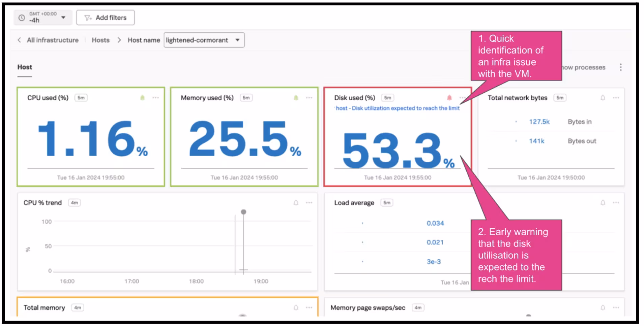
Task: Open the more options menu on CPU used
Action: [x=155, y=98]
